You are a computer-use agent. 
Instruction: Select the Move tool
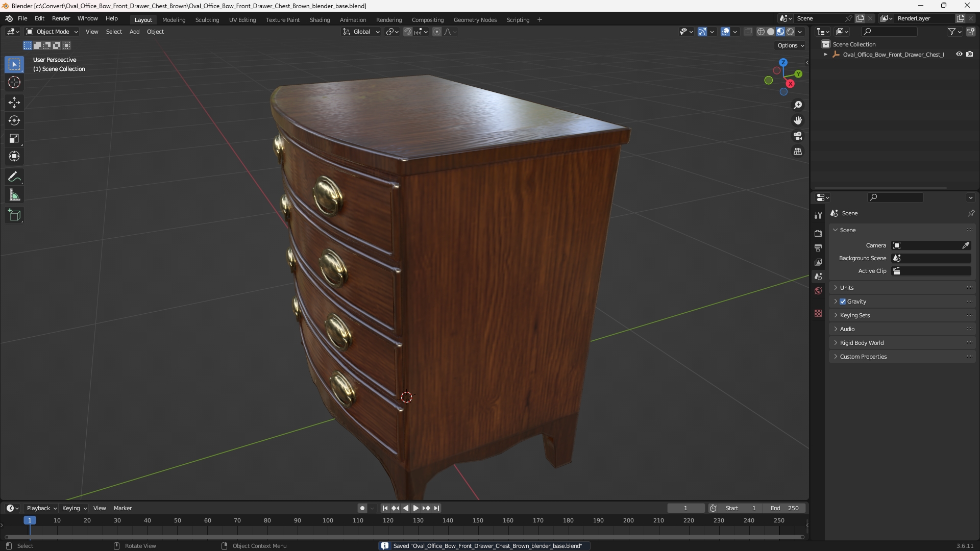(x=14, y=103)
